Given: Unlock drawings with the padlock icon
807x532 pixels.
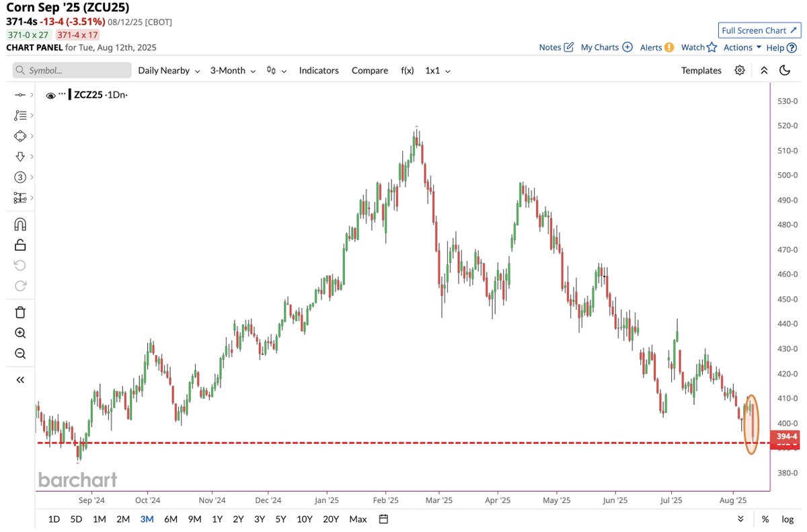Looking at the screenshot, I should (20, 244).
